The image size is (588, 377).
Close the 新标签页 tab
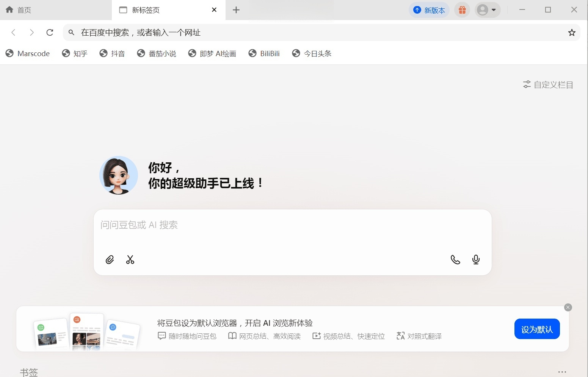(x=214, y=10)
